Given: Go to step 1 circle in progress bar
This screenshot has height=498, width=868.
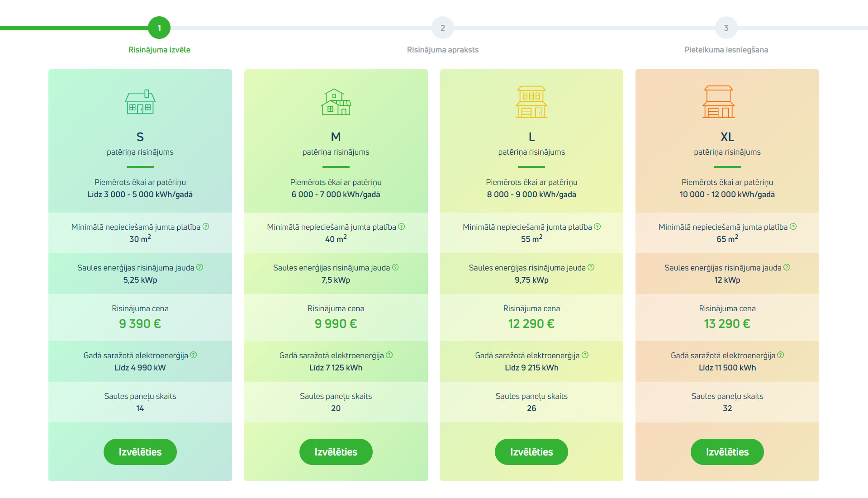Looking at the screenshot, I should click(159, 28).
